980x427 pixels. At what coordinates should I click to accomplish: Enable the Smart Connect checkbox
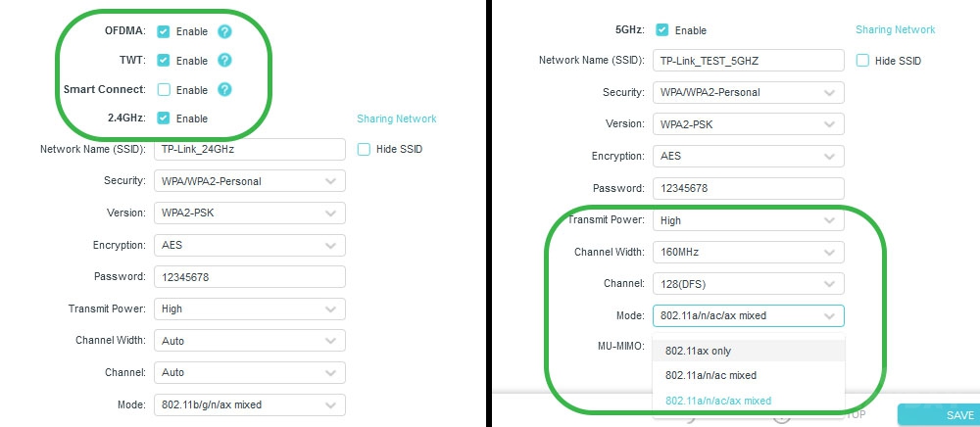point(164,89)
